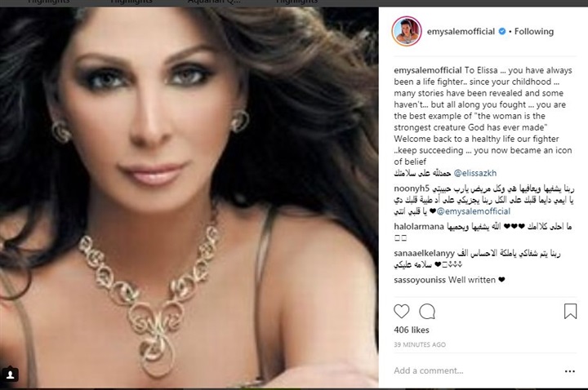Open comments via the speech bubble icon
Viewport: 588px width, 390px height.
point(427,312)
